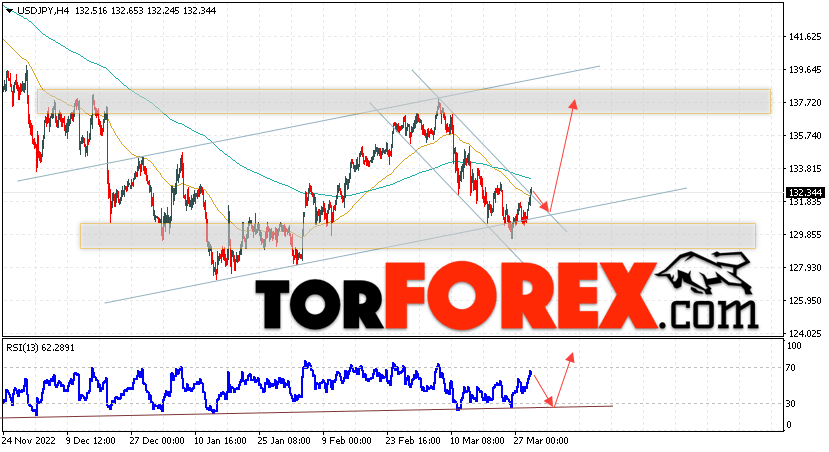The image size is (829, 452).
Task: Click the RSI 30 level label
Action: click(x=790, y=404)
